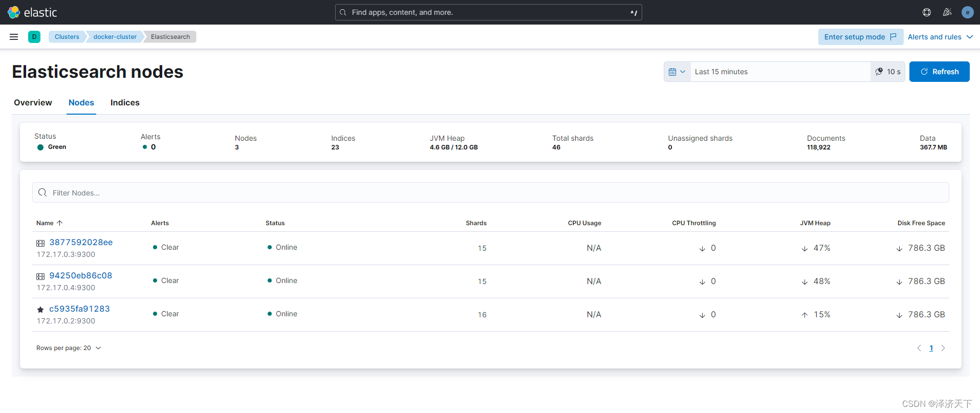Open the user avatar menu
The width and height of the screenshot is (980, 413).
click(x=967, y=12)
